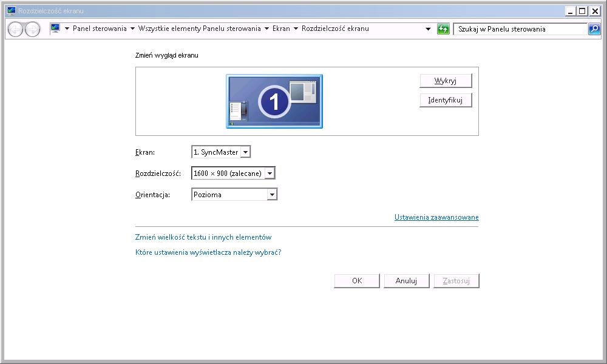Cancel with the Anuluj button
Viewport: 607px width, 364px height.
[x=407, y=281]
